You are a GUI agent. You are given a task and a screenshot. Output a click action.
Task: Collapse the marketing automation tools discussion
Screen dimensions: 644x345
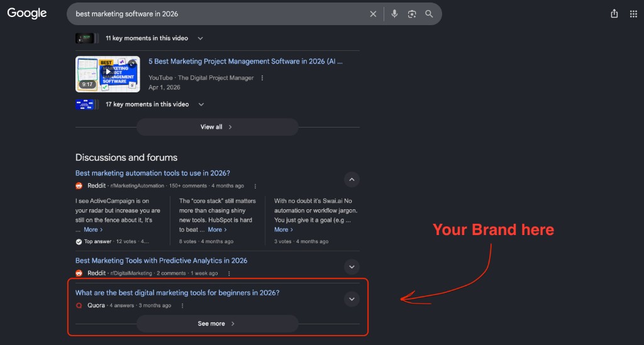tap(352, 179)
